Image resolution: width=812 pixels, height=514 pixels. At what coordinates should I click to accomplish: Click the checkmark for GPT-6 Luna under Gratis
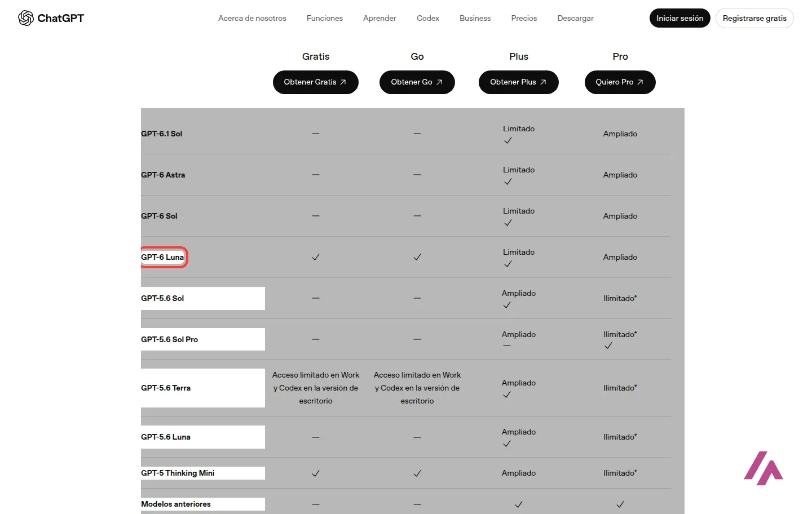(x=316, y=257)
